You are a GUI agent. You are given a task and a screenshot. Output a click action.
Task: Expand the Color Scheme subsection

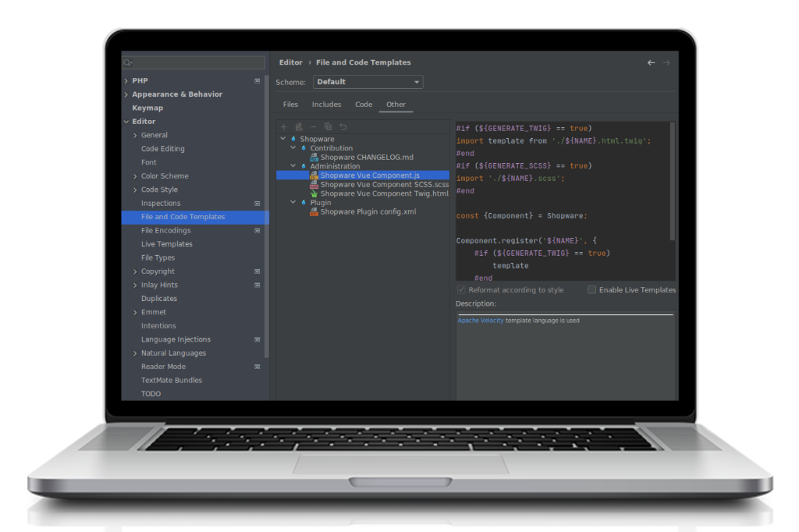point(135,176)
